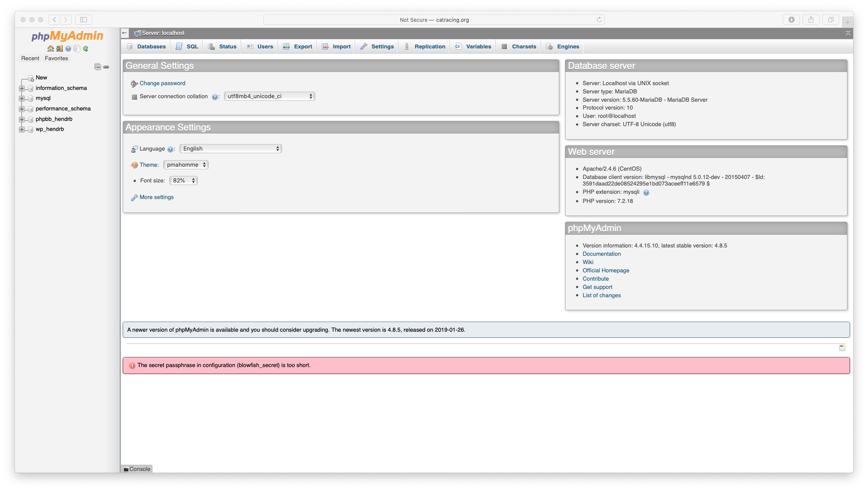The height and width of the screenshot is (491, 868).
Task: Click the small note icon above error message
Action: (842, 348)
